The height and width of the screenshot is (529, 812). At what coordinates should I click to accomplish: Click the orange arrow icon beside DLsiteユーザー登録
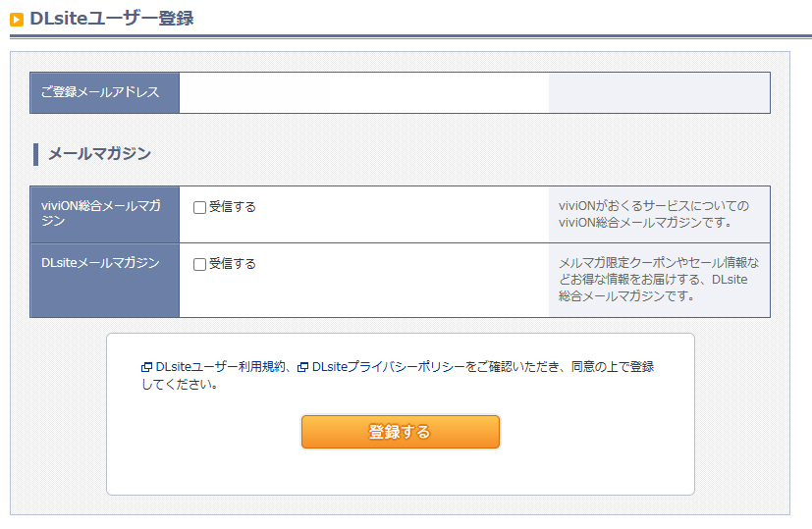17,20
